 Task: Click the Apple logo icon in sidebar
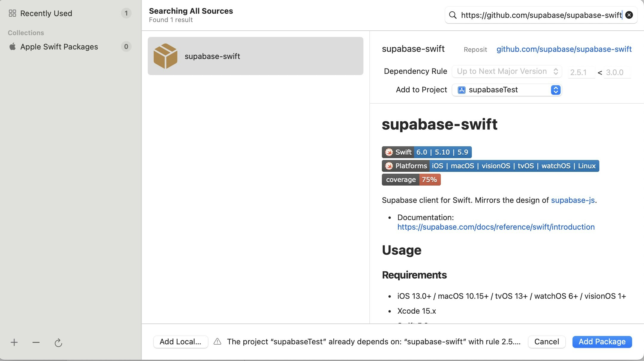pyautogui.click(x=13, y=47)
